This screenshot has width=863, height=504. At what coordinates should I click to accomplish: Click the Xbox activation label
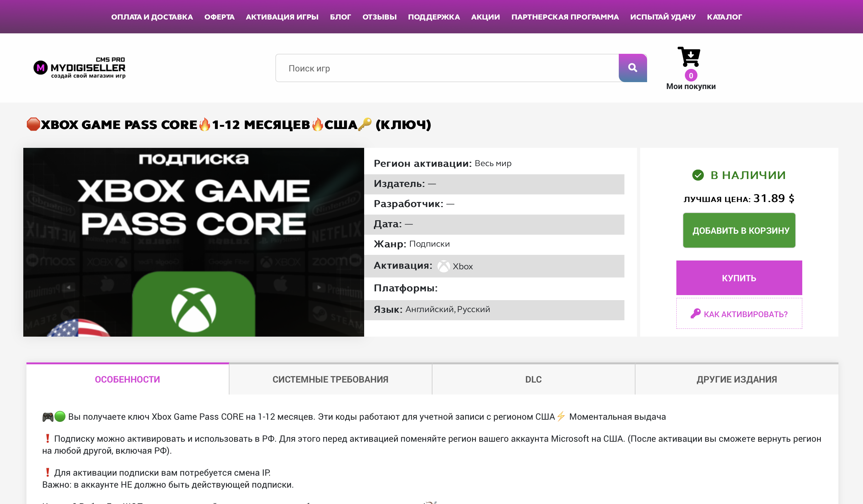(463, 266)
